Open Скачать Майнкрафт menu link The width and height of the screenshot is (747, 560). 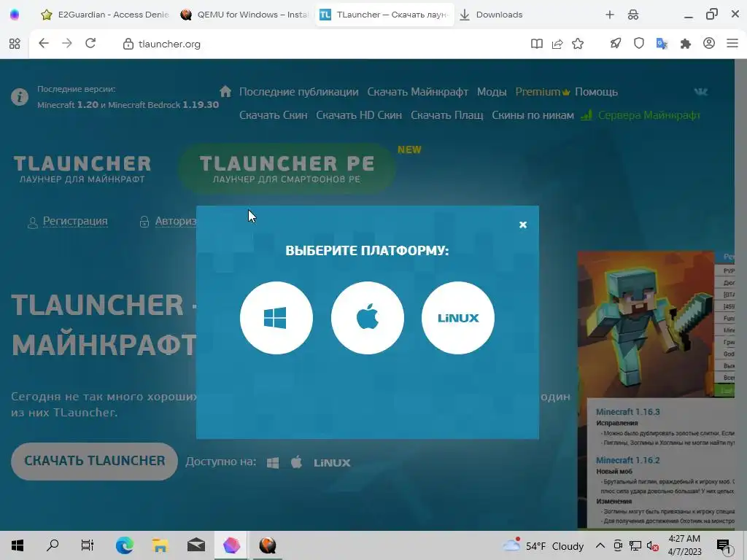417,92
